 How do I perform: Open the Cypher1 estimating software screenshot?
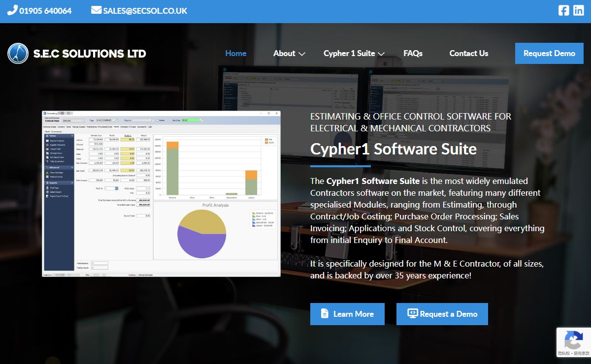pos(161,193)
